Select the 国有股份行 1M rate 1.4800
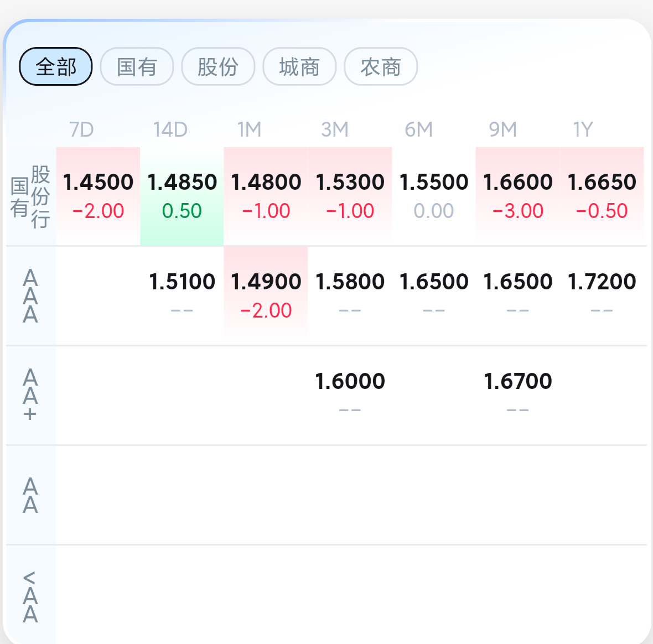653x644 pixels. tap(266, 196)
